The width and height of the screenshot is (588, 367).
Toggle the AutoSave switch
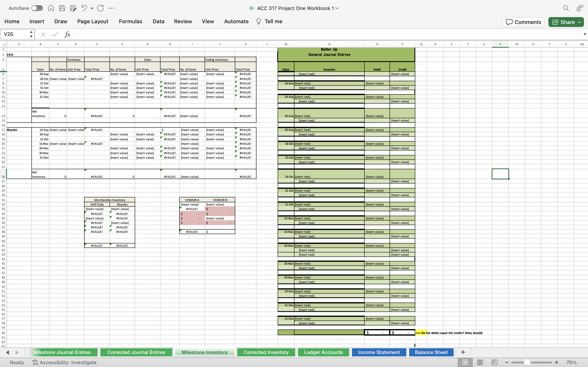coord(37,8)
